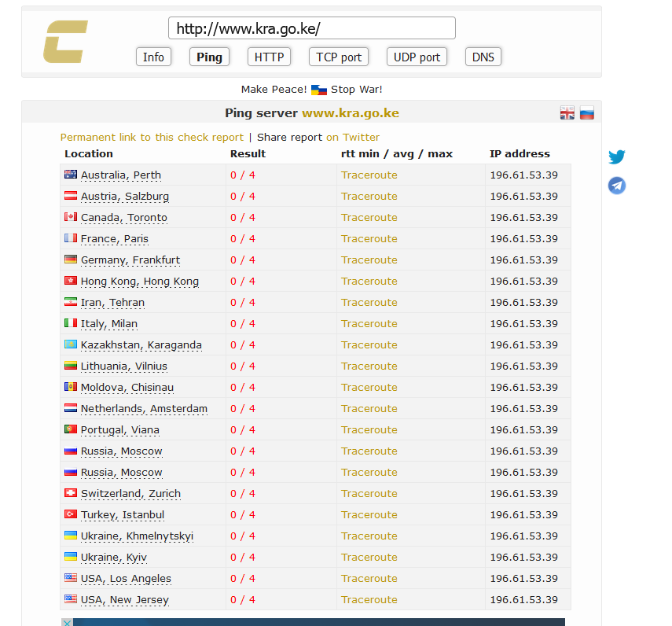
Task: Click the Portugal flag icon
Action: (71, 429)
